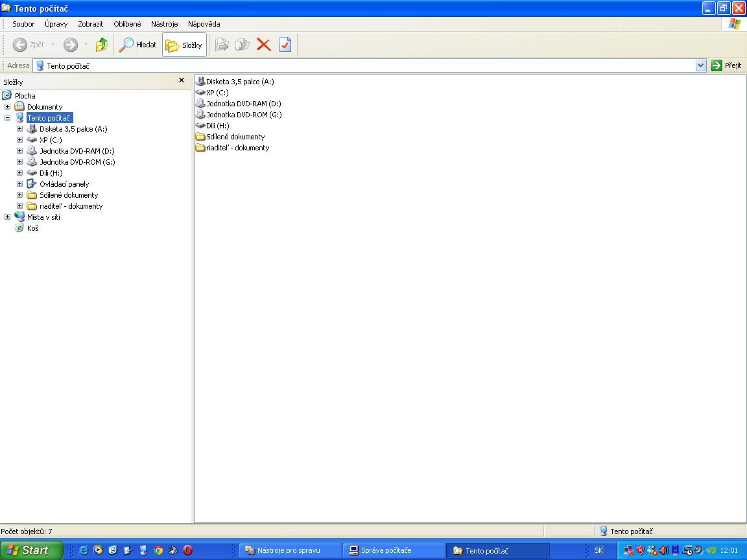The width and height of the screenshot is (747, 560).
Task: Click the Přejít go button
Action: 726,65
